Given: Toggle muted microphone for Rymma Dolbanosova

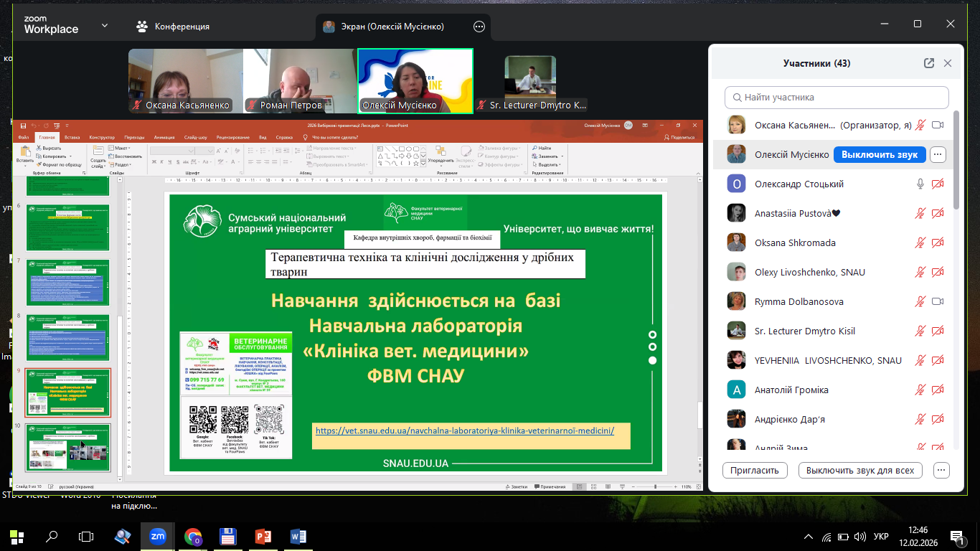Looking at the screenshot, I should (x=920, y=301).
